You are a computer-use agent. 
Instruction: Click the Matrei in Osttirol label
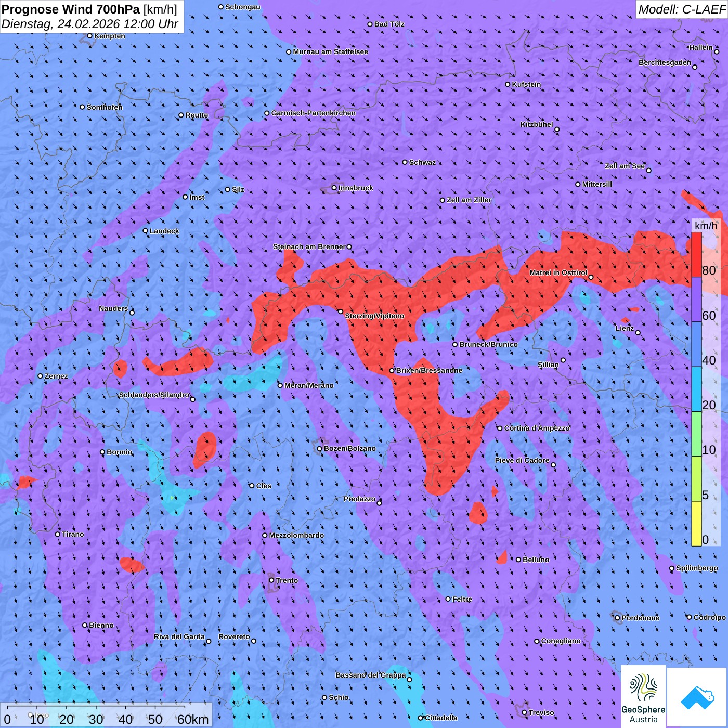(x=558, y=272)
